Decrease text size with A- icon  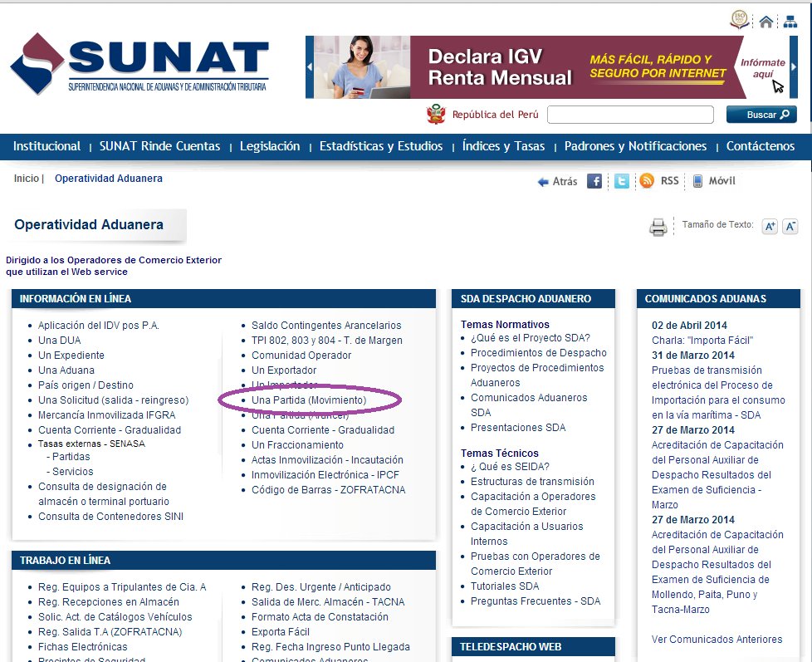[x=790, y=227]
